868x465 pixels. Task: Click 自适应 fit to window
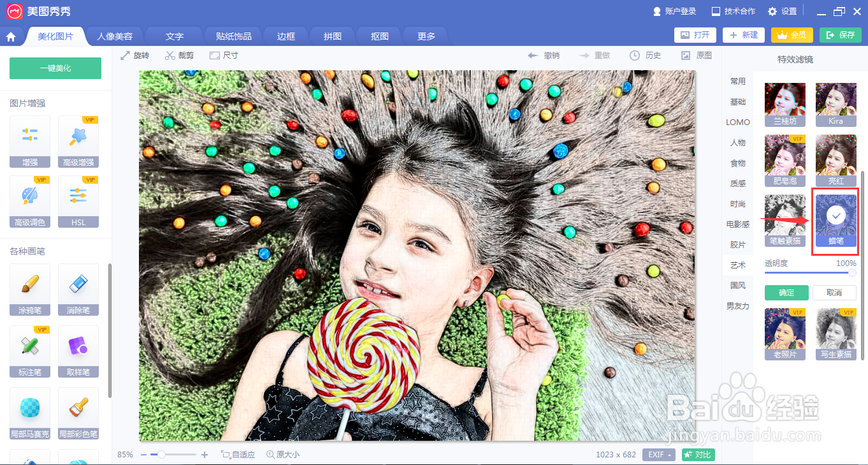[x=238, y=455]
